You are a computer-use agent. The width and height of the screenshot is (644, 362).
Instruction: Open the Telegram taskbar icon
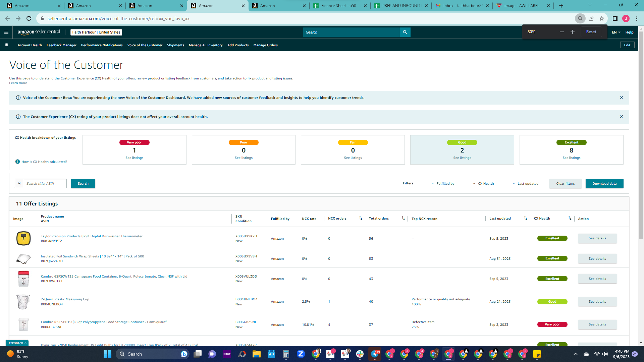pyautogui.click(x=375, y=354)
